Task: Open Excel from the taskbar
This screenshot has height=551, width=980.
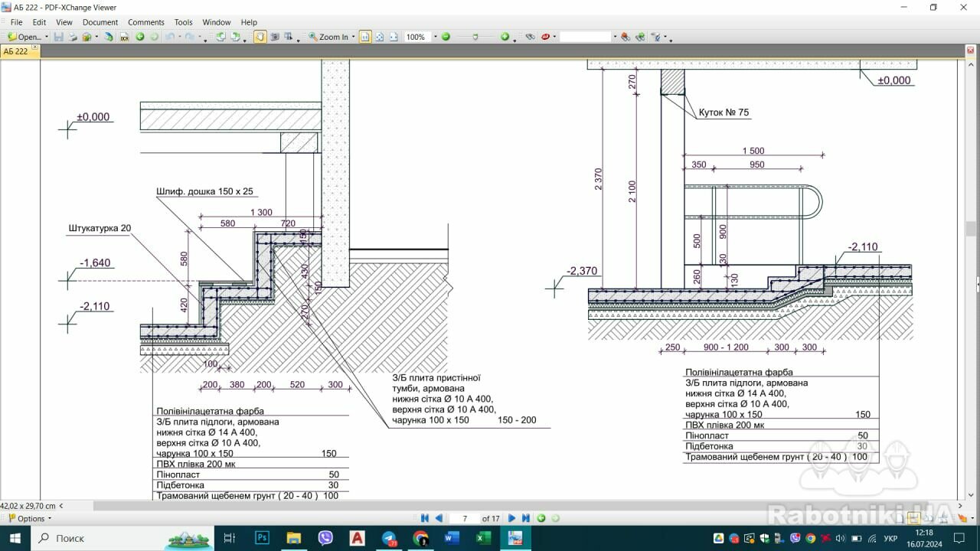Action: (483, 538)
